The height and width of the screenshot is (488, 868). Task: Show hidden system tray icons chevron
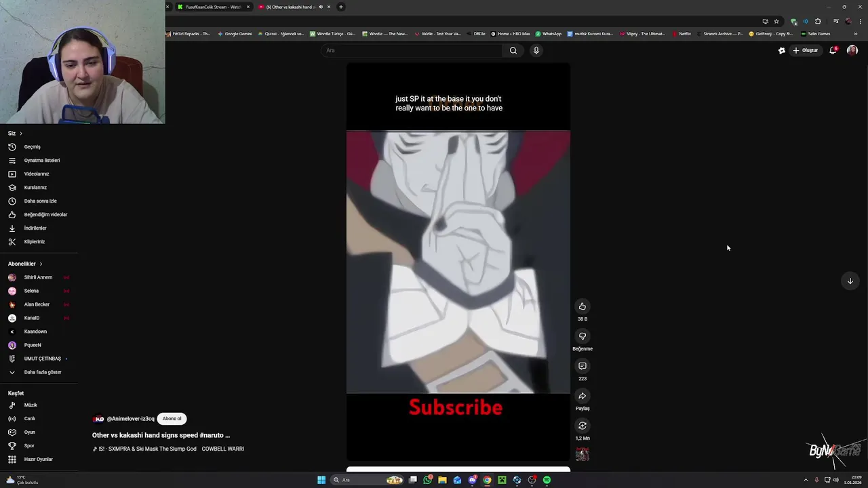pos(806,480)
